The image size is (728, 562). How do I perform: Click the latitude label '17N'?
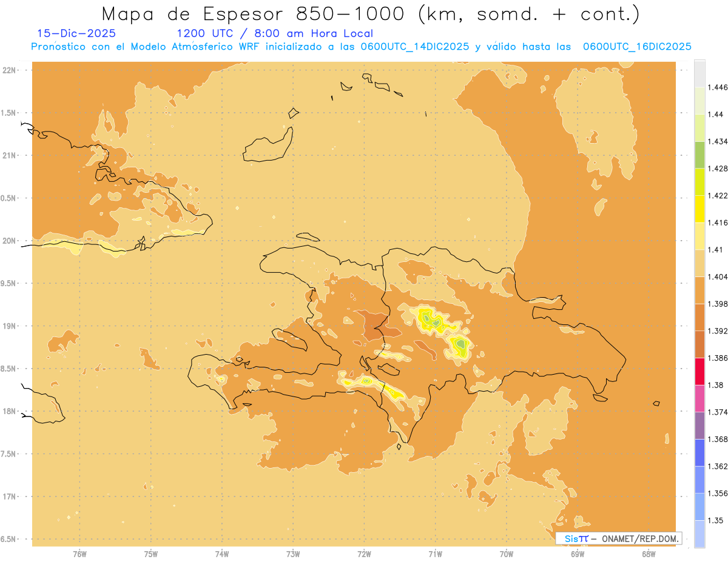(9, 497)
